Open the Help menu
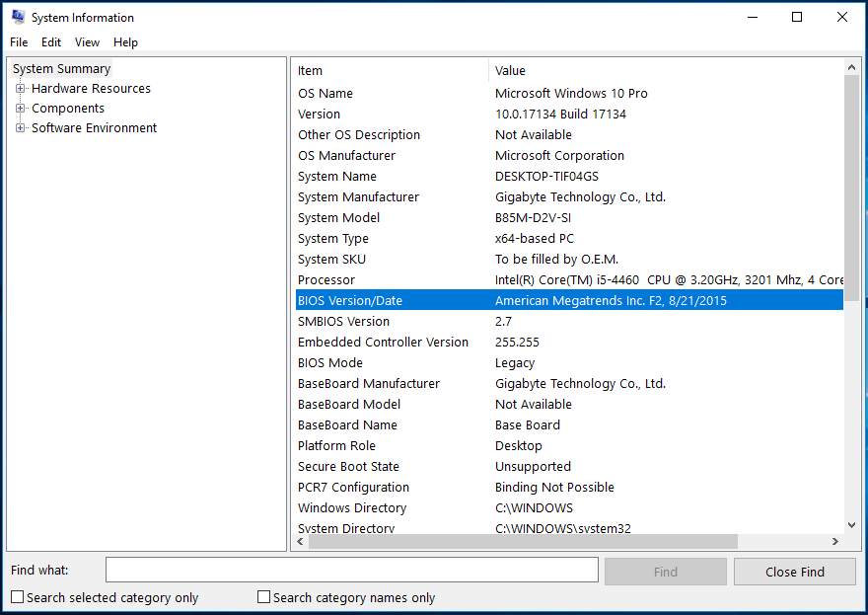This screenshot has width=868, height=615. tap(125, 42)
